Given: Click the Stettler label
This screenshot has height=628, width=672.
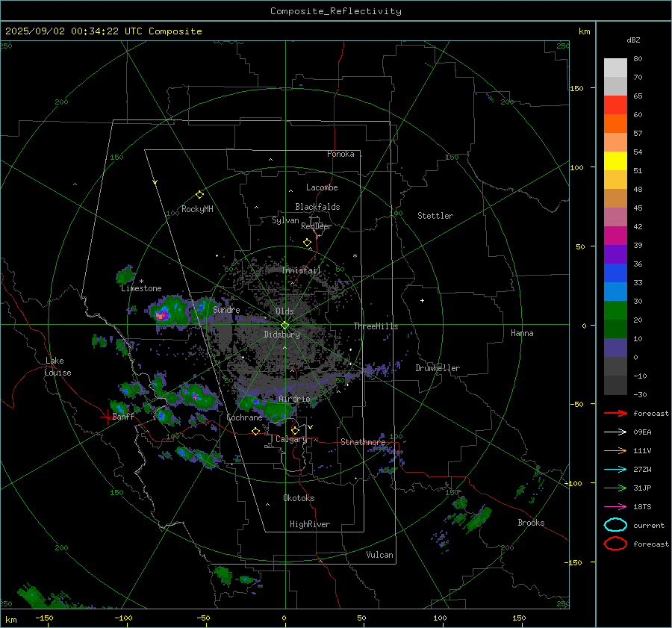Looking at the screenshot, I should pyautogui.click(x=435, y=216).
